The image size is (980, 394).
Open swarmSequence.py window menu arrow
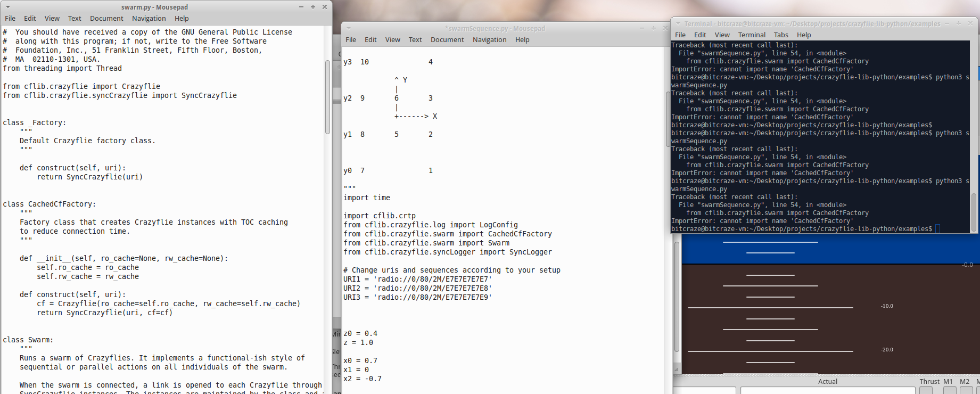pos(349,28)
